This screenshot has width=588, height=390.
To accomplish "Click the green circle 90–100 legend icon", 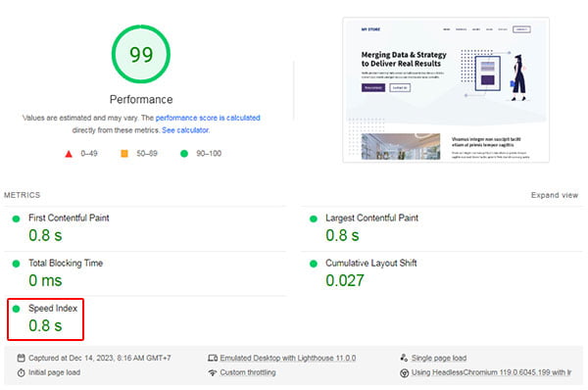I will [x=184, y=154].
